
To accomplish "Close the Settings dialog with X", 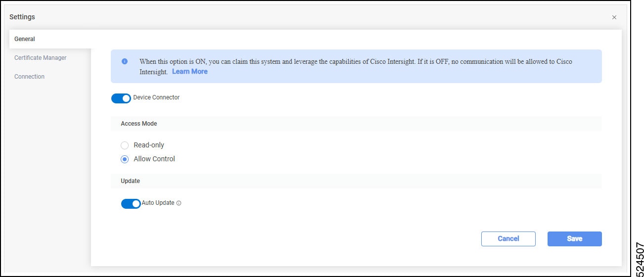I will [x=614, y=17].
